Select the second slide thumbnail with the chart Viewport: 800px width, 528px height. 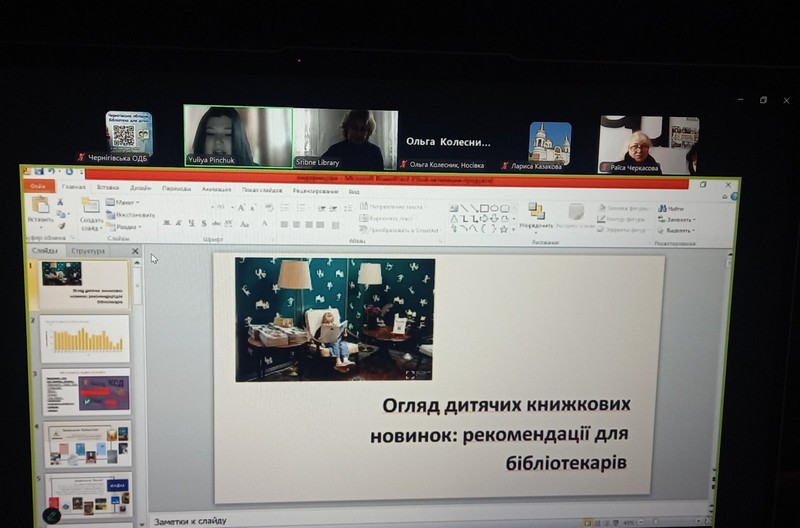[x=86, y=339]
